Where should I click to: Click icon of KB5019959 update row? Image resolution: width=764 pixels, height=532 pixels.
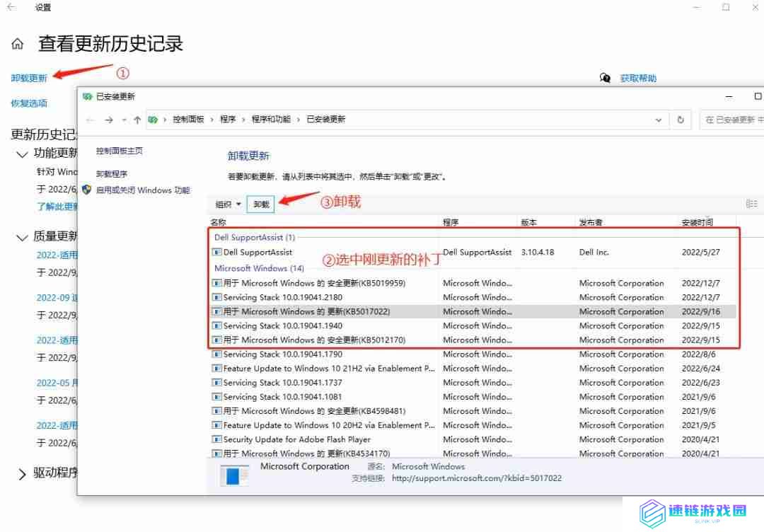[217, 283]
